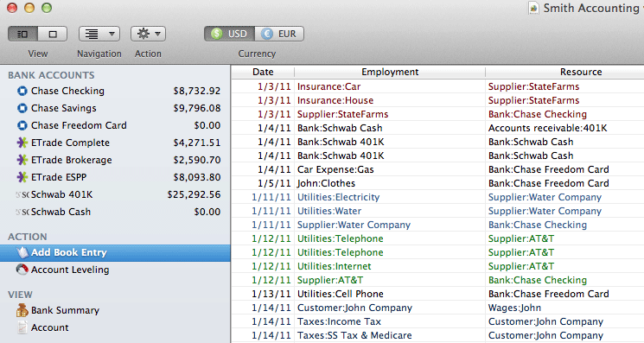Select the John:Clothes entry
The image size is (644, 343).
click(326, 183)
